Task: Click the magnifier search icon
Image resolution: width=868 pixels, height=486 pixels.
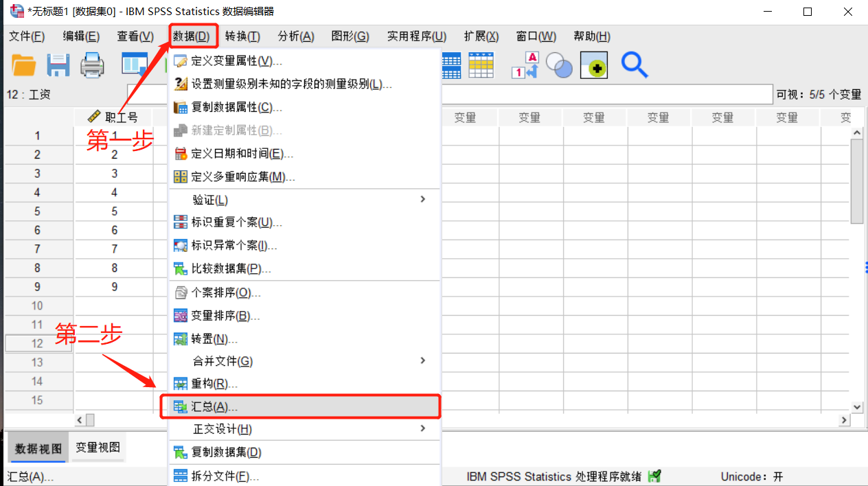Action: point(635,65)
